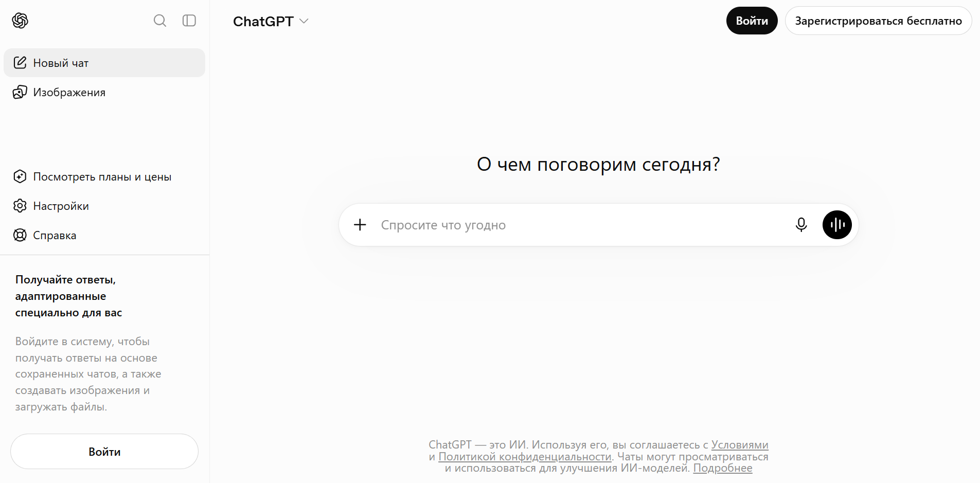The width and height of the screenshot is (980, 483).
Task: Open the Справка sidebar item
Action: (104, 235)
